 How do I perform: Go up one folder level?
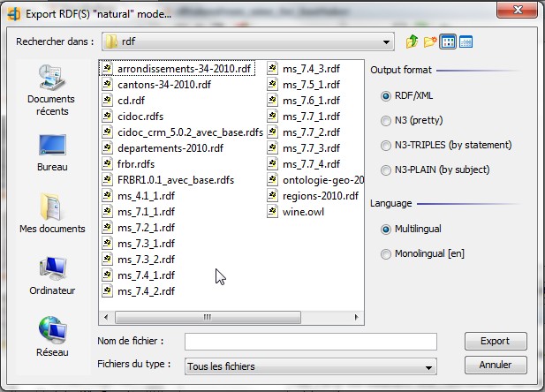point(412,41)
